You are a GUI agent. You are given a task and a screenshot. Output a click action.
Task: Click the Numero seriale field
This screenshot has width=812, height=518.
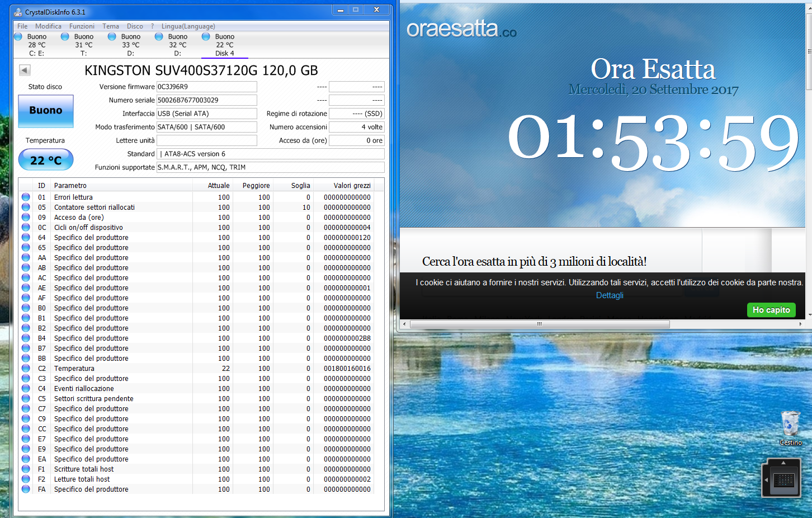pyautogui.click(x=206, y=100)
